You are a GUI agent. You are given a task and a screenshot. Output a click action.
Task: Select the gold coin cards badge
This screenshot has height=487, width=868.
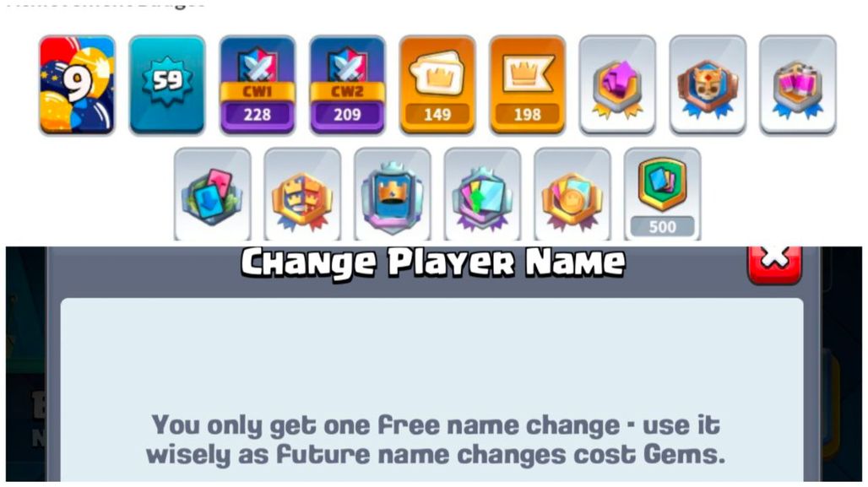coord(572,195)
